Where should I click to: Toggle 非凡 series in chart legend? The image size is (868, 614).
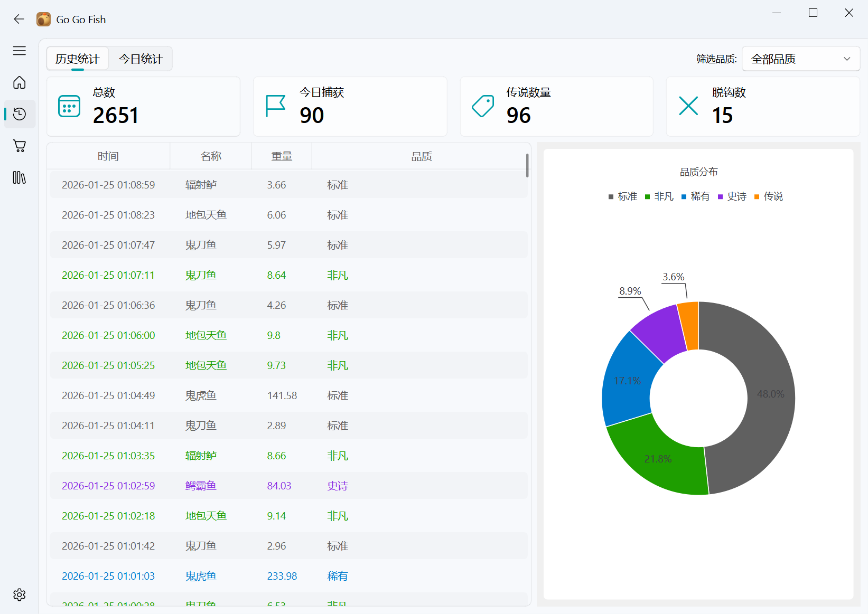click(659, 196)
